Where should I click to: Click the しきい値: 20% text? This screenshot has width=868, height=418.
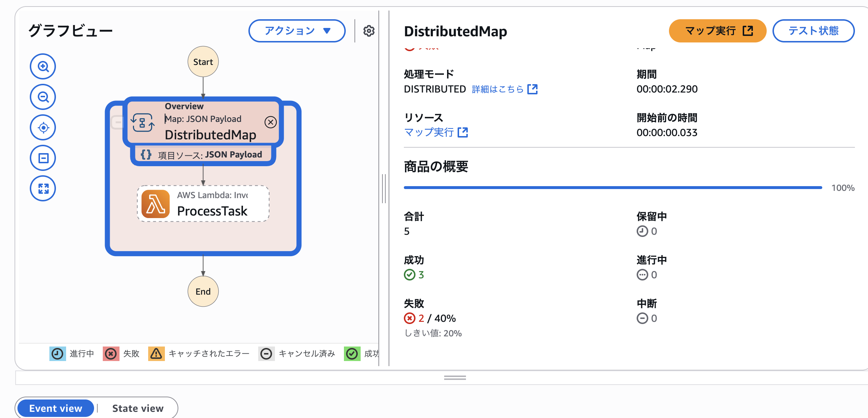pyautogui.click(x=433, y=333)
